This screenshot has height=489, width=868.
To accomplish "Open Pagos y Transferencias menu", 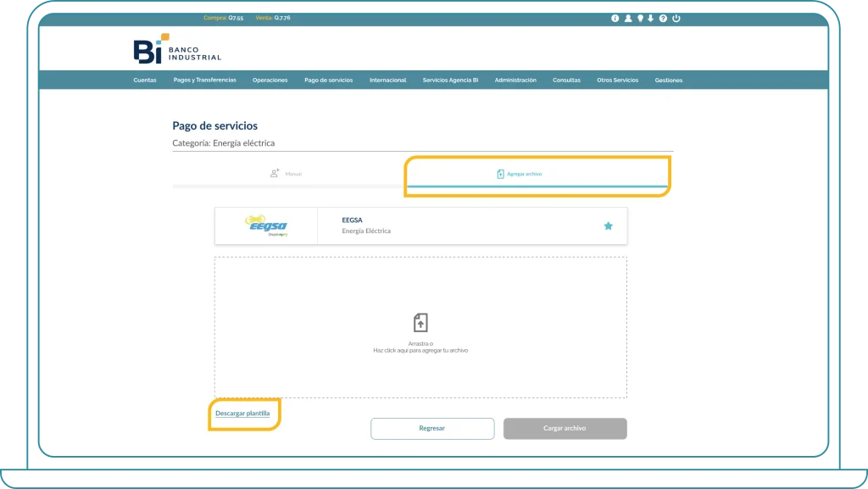I will tap(204, 81).
